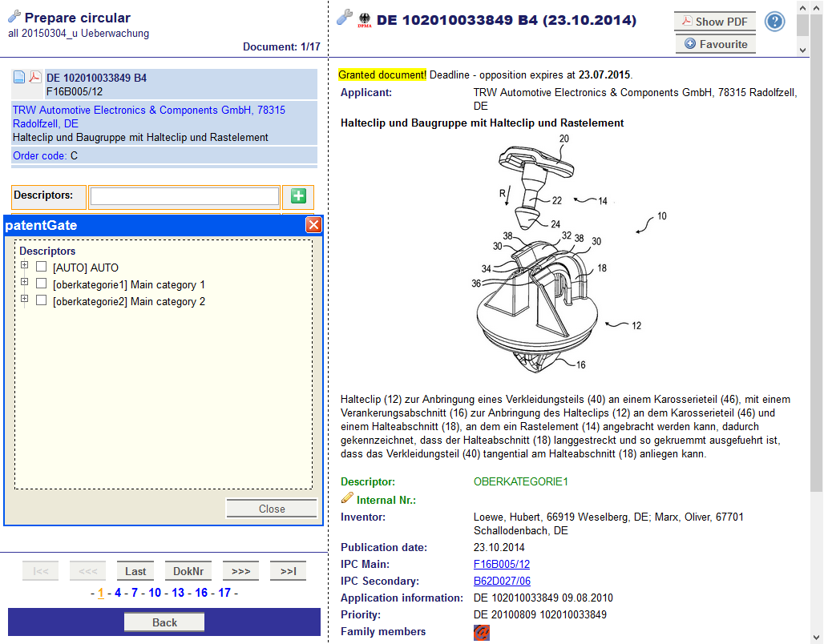Jump to end with >>I button
Screen dimensions: 824x644
[x=288, y=571]
